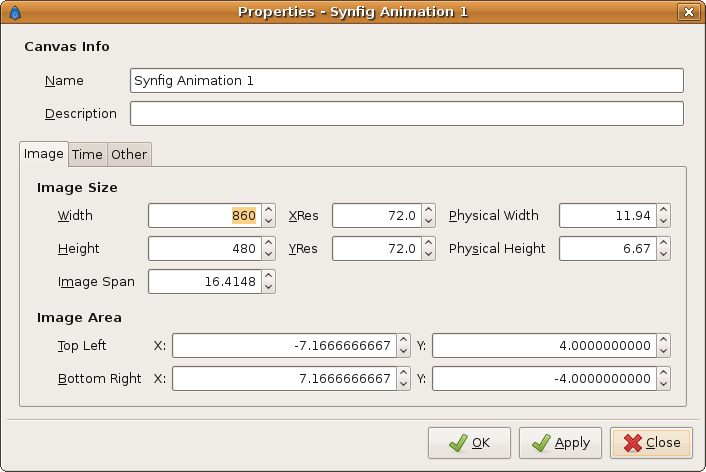706x472 pixels.
Task: Click the Bottom Right label
Action: point(100,379)
